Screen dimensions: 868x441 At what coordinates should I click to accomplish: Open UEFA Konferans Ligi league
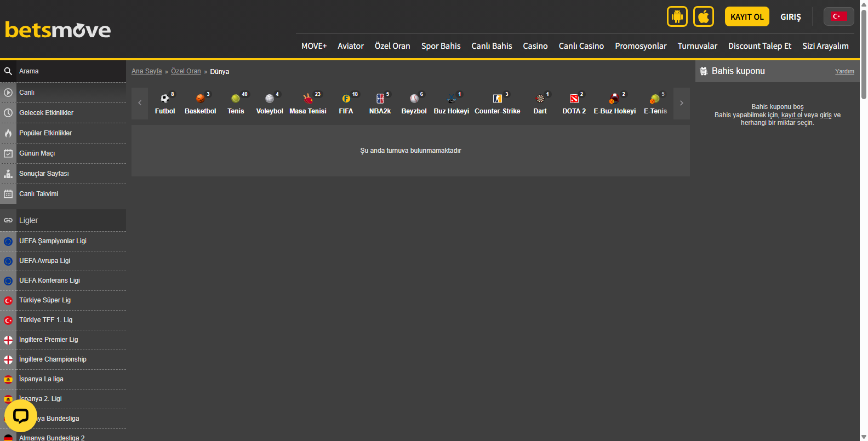pos(63,280)
